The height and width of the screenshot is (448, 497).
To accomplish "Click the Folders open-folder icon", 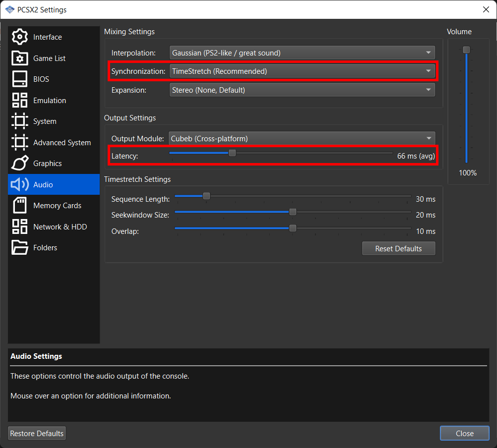I will tap(20, 247).
